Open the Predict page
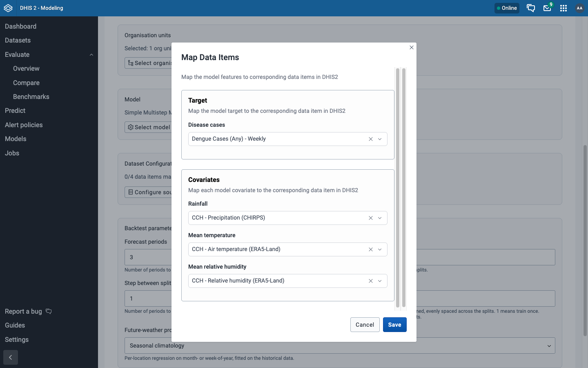The height and width of the screenshot is (368, 588). (x=15, y=111)
